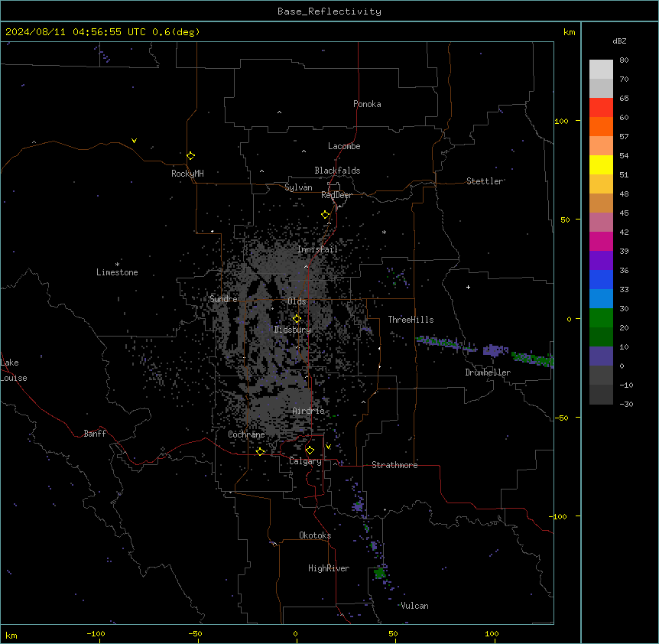Select the Innisfail label
The height and width of the screenshot is (644, 659).
317,249
